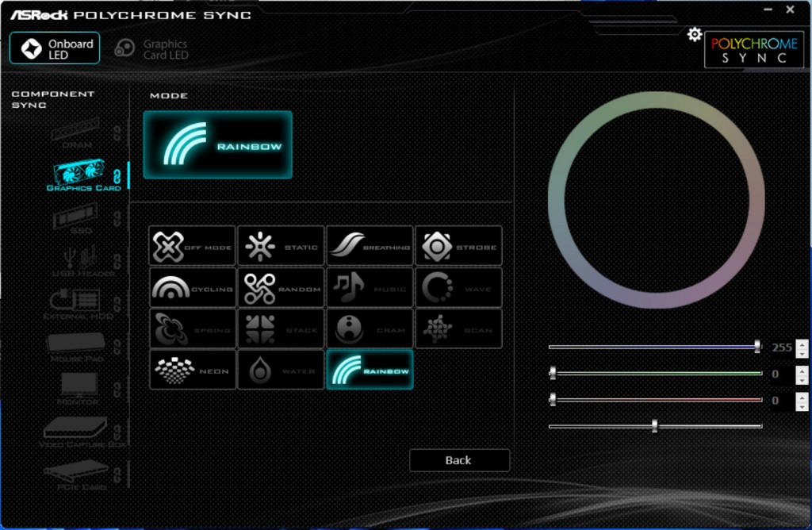
Task: Choose the Random lighting effect
Action: click(282, 287)
